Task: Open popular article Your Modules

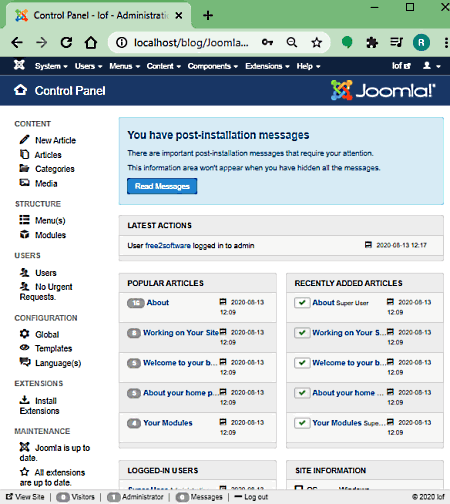Action: (168, 423)
